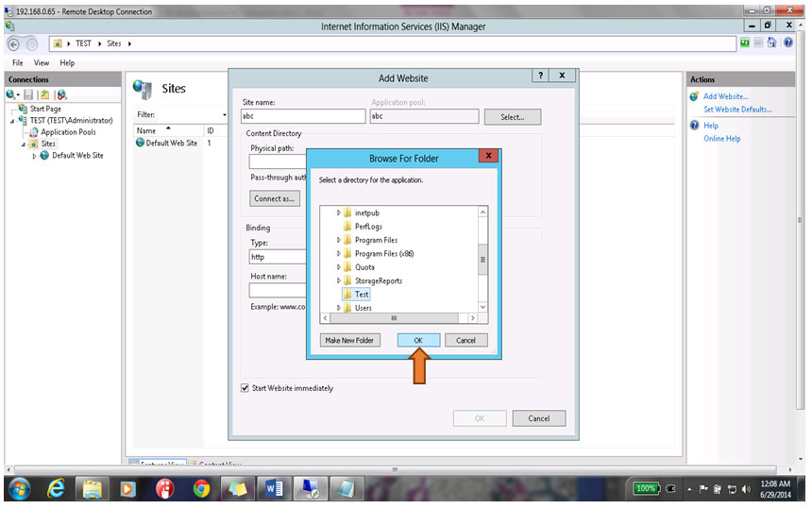Image resolution: width=812 pixels, height=509 pixels.
Task: Expand the Program Files folder node
Action: [x=339, y=240]
